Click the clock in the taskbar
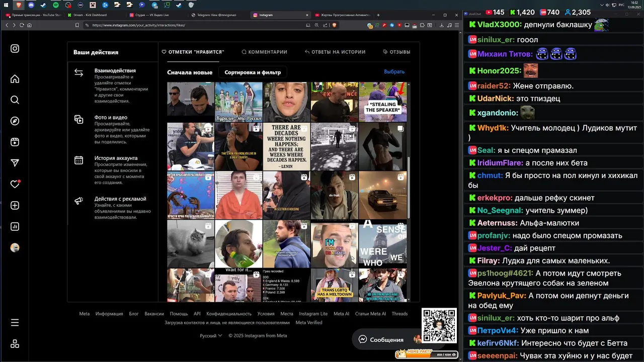The width and height of the screenshot is (644, 362). pos(634,5)
